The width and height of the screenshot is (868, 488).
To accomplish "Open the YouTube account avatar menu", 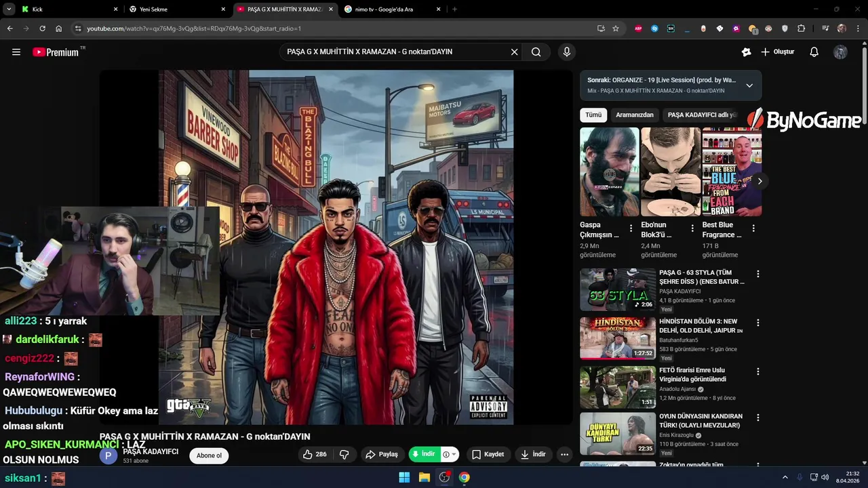I will 840,52.
